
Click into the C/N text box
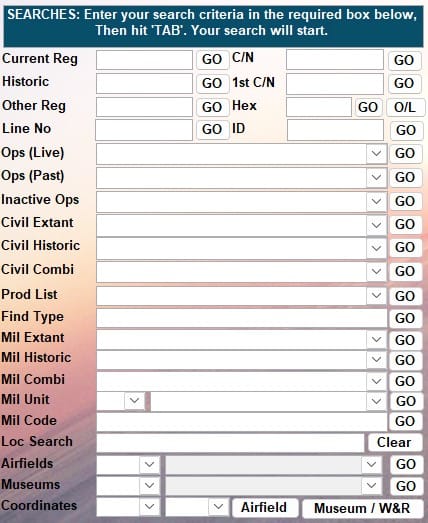pos(335,60)
